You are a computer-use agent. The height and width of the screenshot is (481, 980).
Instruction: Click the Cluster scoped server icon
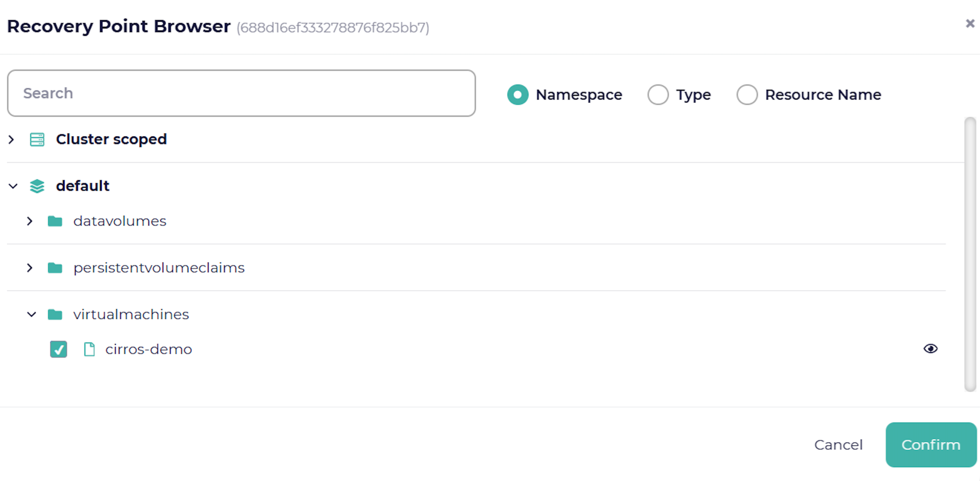click(x=37, y=140)
